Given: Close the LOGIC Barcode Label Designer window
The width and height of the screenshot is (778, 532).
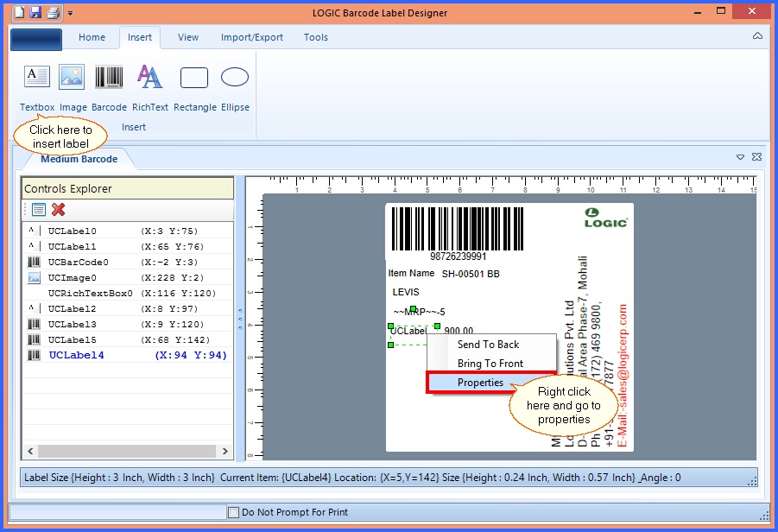Looking at the screenshot, I should tap(752, 11).
